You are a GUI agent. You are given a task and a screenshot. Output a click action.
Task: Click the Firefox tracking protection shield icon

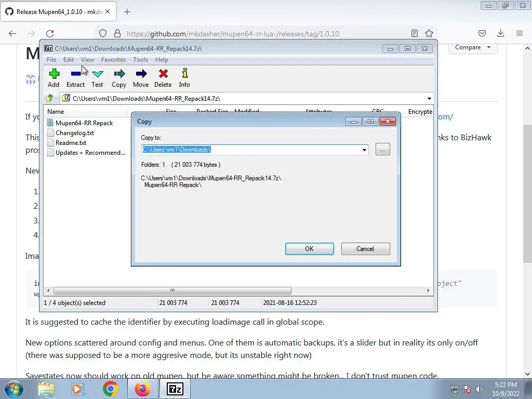[103, 34]
